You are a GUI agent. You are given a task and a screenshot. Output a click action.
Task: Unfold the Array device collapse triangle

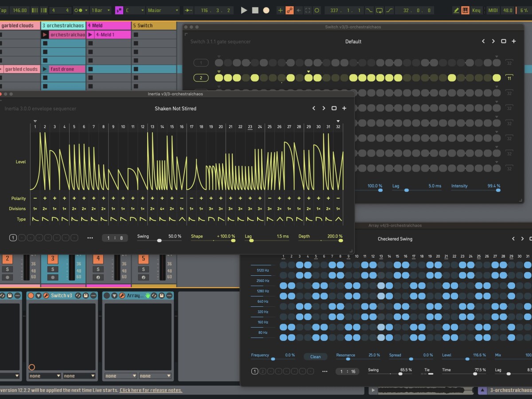[114, 296]
